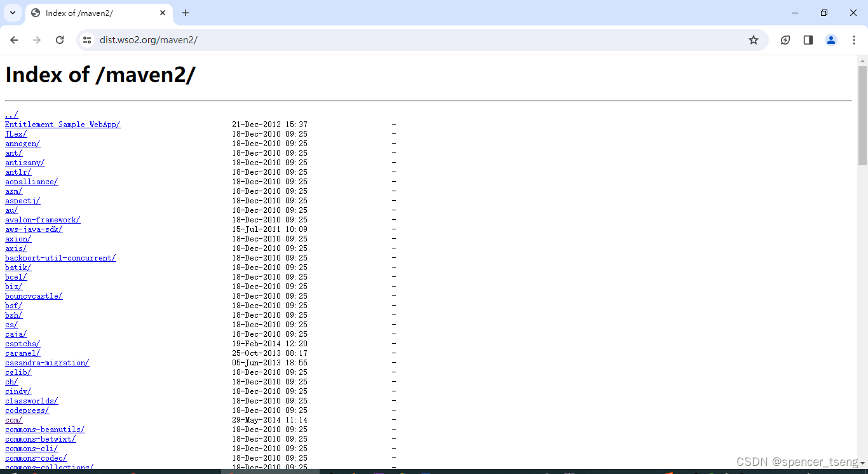Open the aws-java-sdk folder link

click(x=34, y=229)
